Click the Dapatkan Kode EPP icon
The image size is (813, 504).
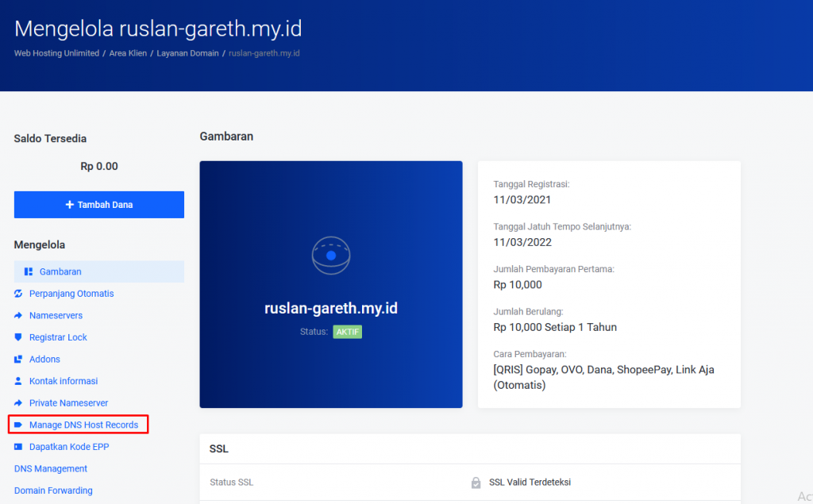pyautogui.click(x=17, y=446)
